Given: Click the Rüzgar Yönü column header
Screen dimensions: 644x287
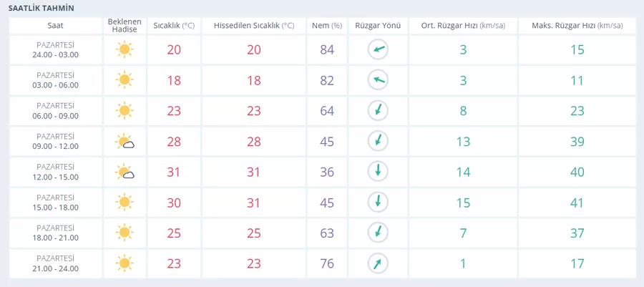Looking at the screenshot, I should 378,26.
